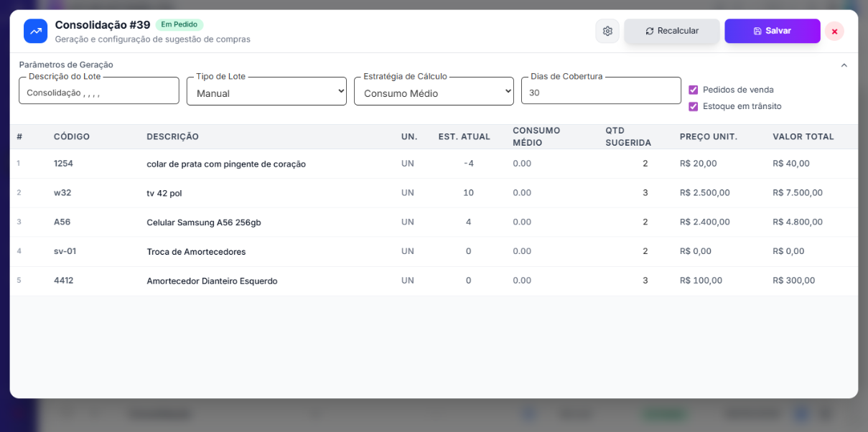
Task: Click total value R$ 40,00
Action: point(791,163)
